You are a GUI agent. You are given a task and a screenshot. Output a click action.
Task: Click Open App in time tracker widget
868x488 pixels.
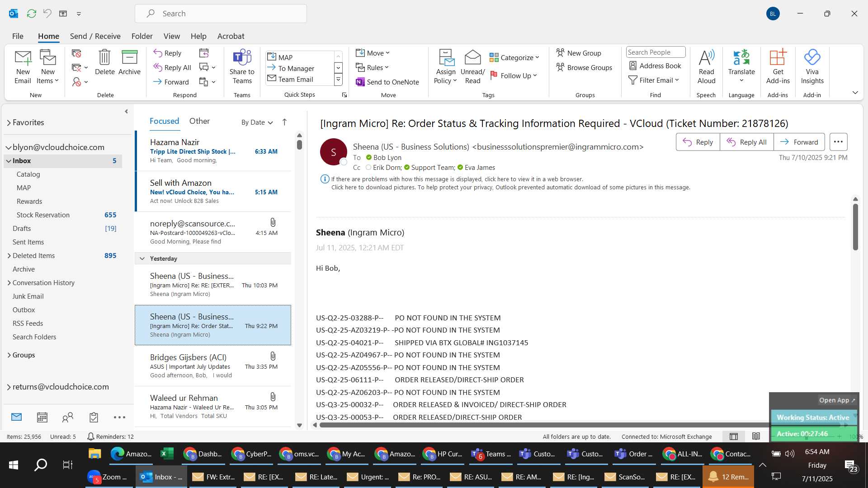837,400
